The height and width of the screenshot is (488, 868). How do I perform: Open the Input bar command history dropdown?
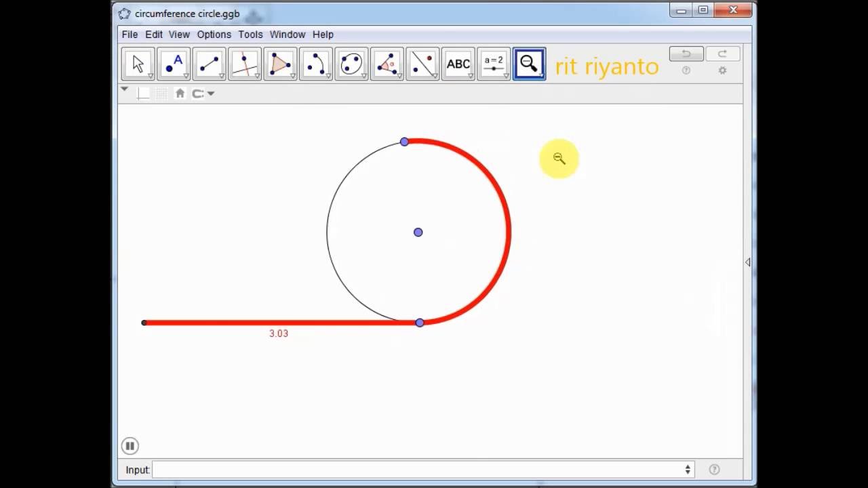point(688,469)
